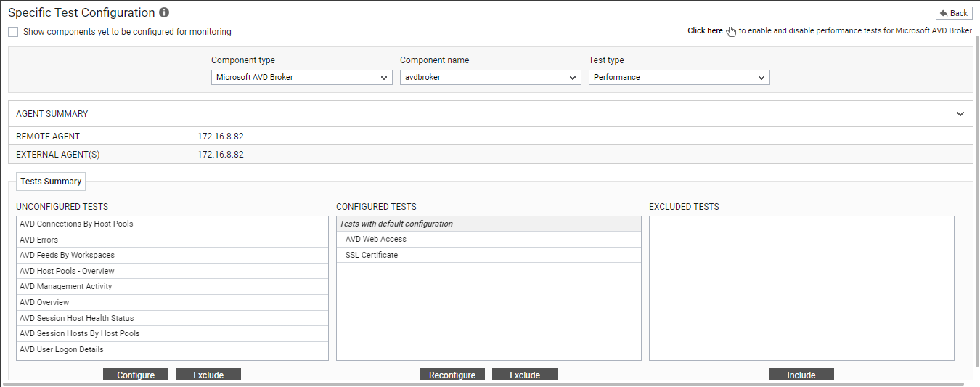
Task: Open the Component type dropdown
Action: click(302, 77)
